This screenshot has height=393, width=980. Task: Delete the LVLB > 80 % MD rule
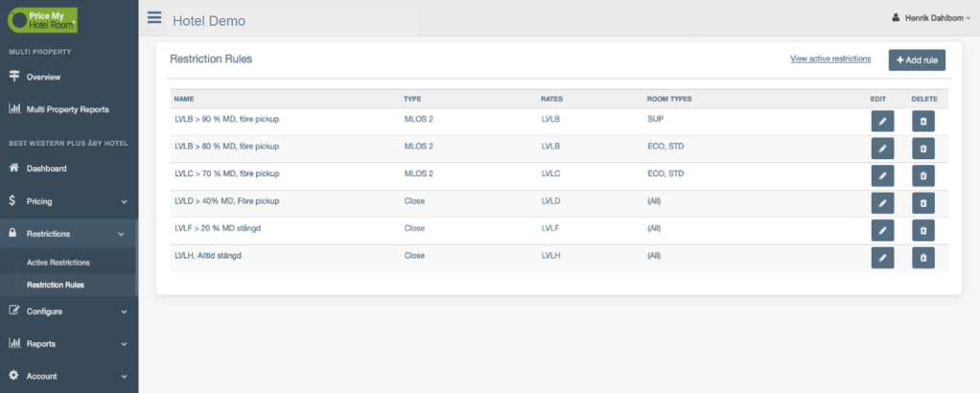coord(922,149)
